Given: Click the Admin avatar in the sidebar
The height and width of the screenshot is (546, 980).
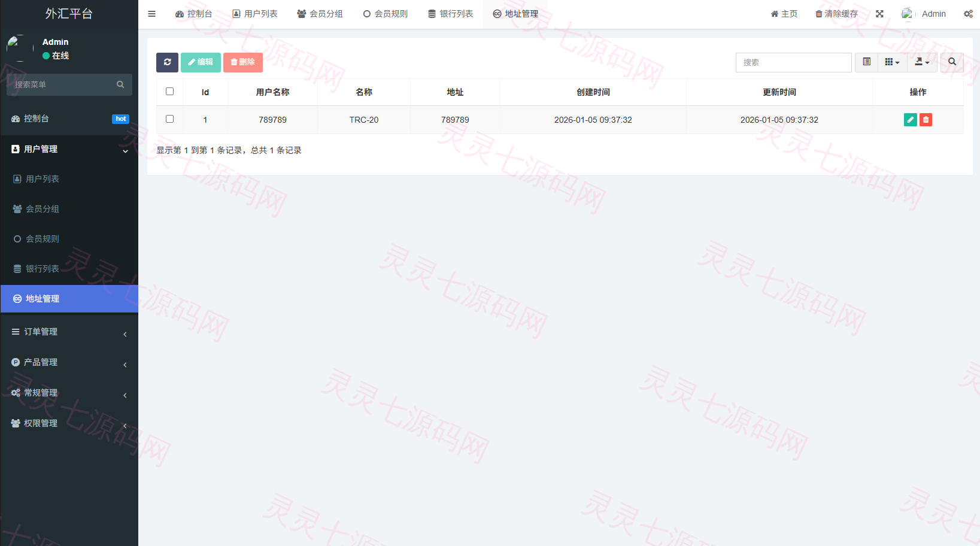Looking at the screenshot, I should 19,48.
